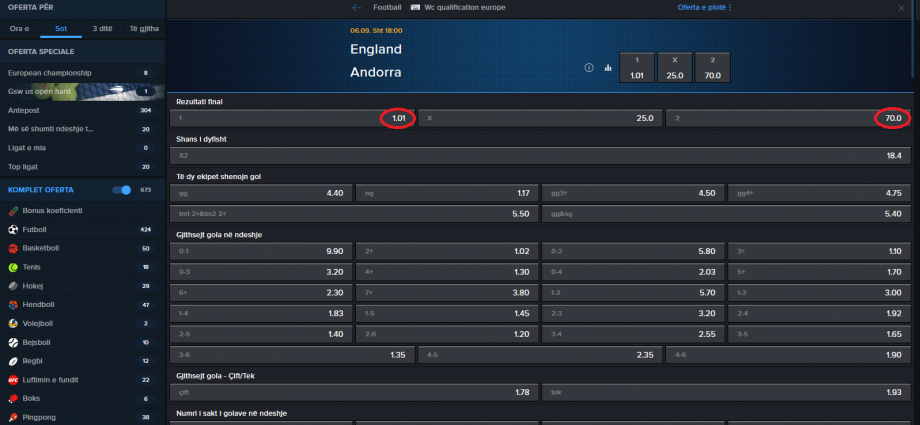
Task: Select total goals 6+ at 2.30
Action: pyautogui.click(x=261, y=293)
